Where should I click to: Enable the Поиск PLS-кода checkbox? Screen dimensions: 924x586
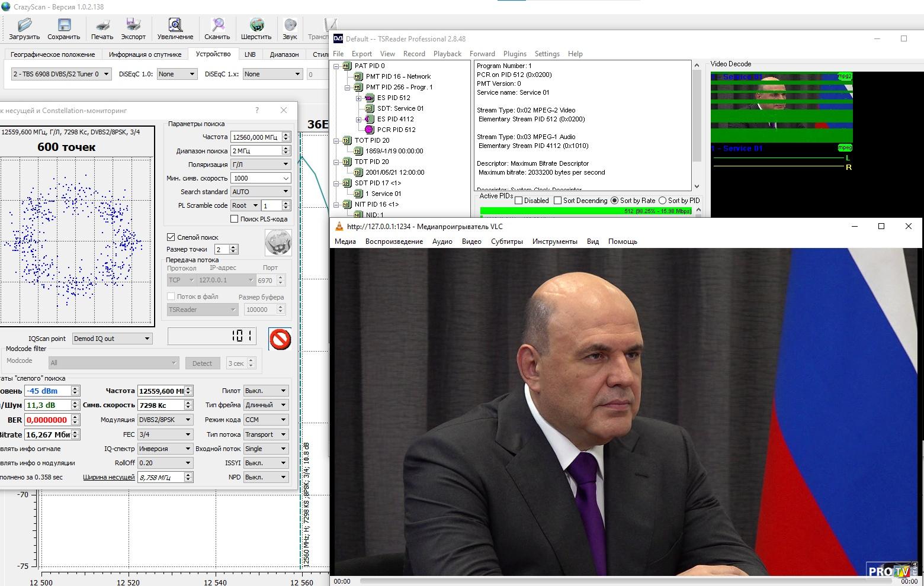(x=235, y=219)
